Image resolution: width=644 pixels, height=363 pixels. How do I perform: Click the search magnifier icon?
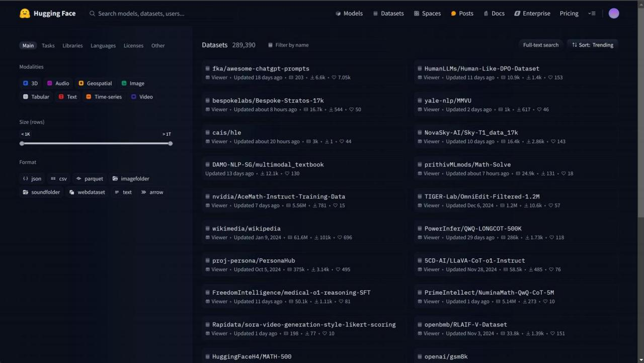click(x=92, y=14)
